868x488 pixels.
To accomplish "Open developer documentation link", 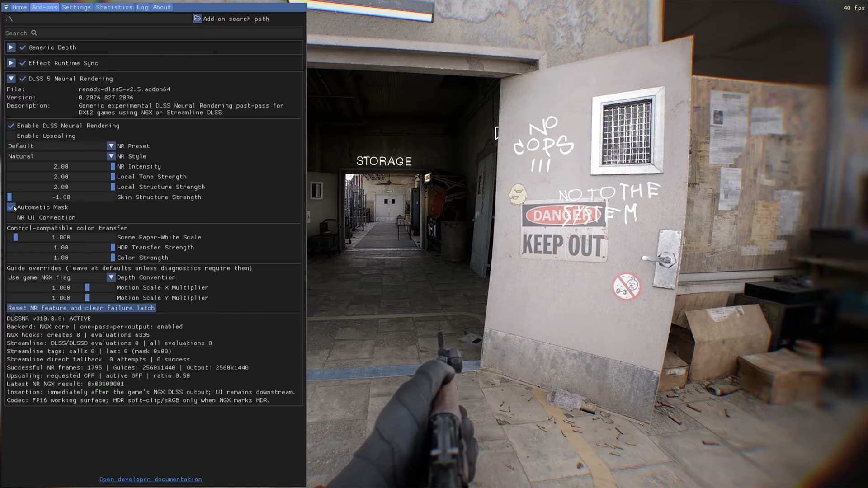I will tap(151, 479).
